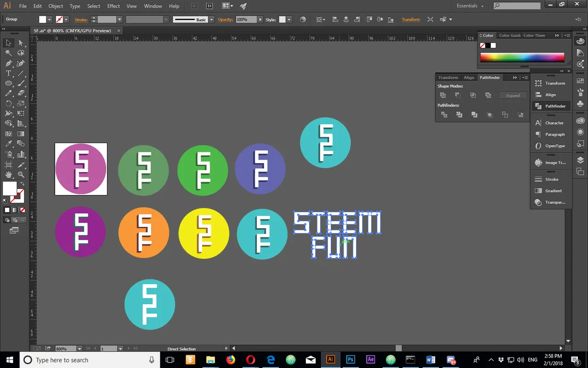Screen dimensions: 588x368
Task: Select the Selection tool (black arrow)
Action: coord(8,43)
